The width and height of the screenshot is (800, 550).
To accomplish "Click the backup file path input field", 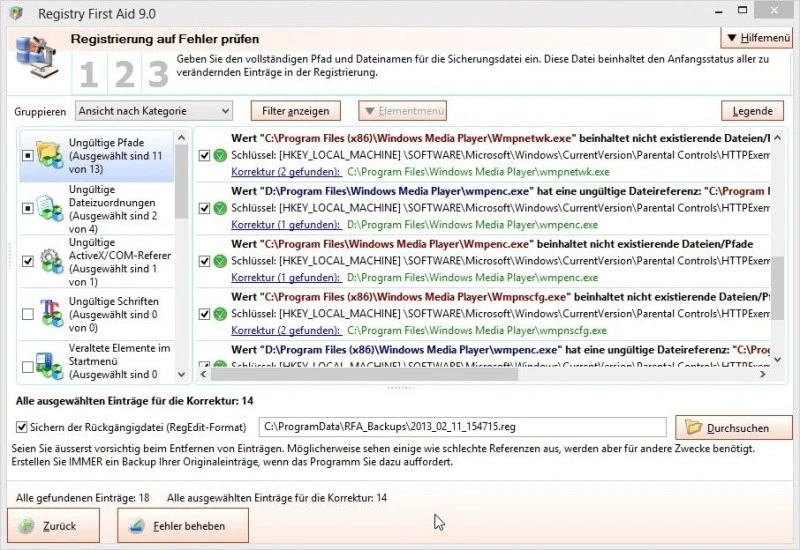I will (462, 427).
